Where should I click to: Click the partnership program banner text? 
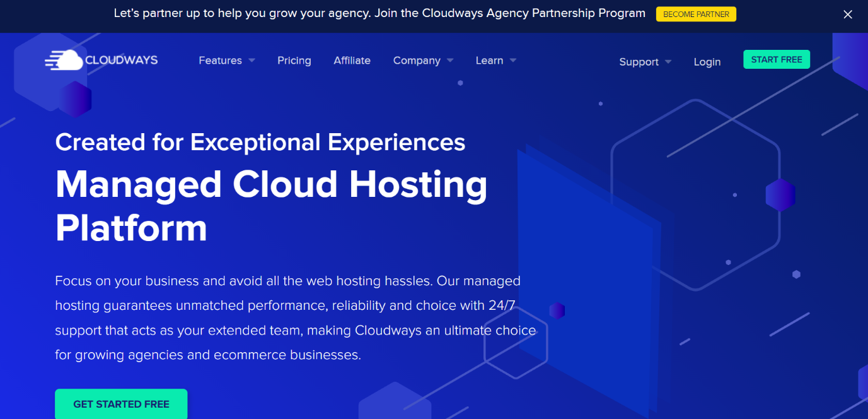click(379, 13)
